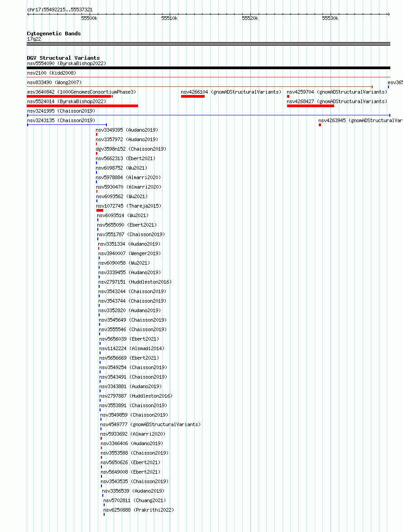
Task: Select nsv3553588 (Chaisson2019) variant
Action: 134,453
